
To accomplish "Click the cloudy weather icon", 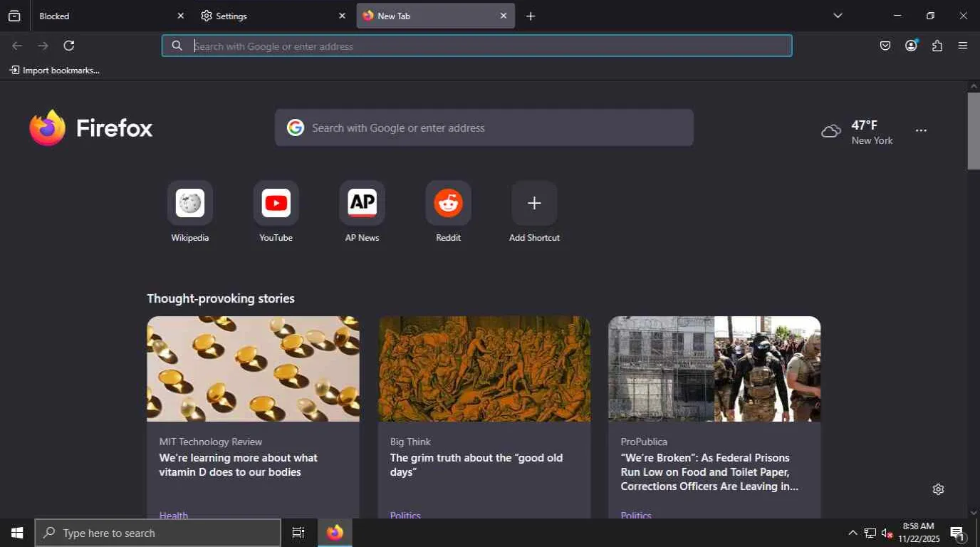I will pyautogui.click(x=831, y=131).
